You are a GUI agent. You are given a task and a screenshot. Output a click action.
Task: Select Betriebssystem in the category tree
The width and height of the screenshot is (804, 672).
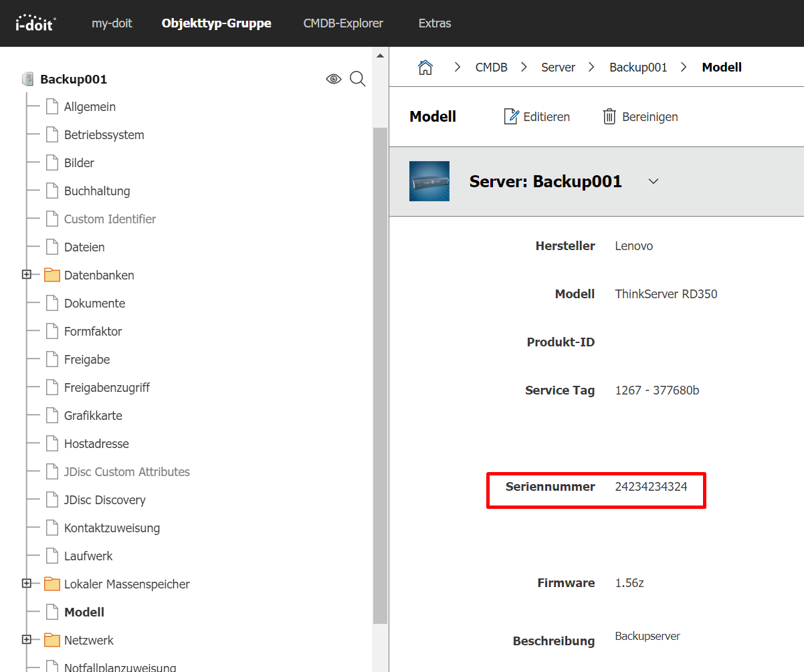pos(104,135)
